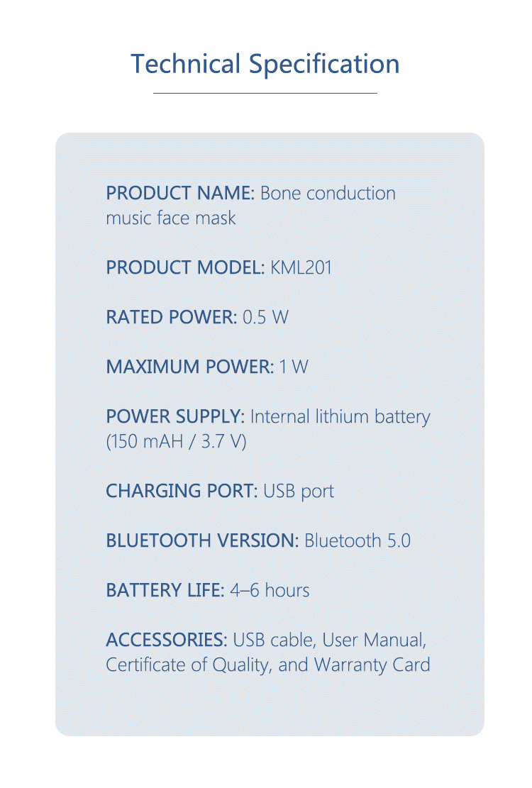
Task: Click the CHARGING PORT label
Action: click(182, 491)
